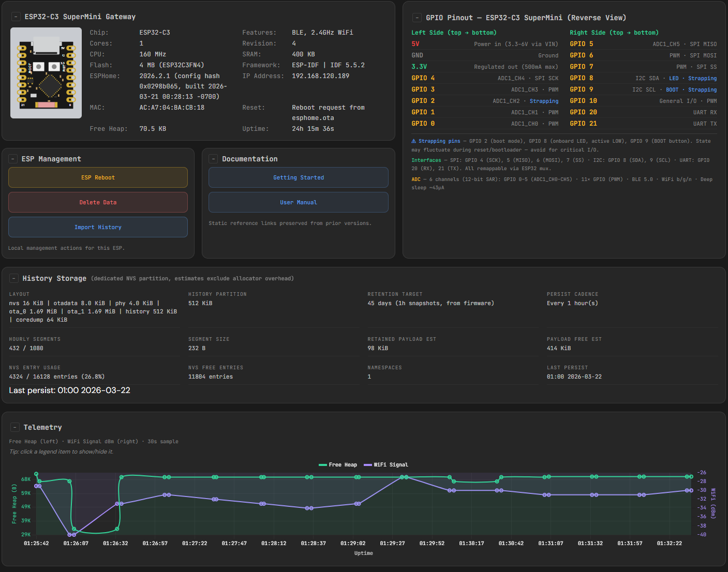Open the User Manual link

tap(299, 203)
